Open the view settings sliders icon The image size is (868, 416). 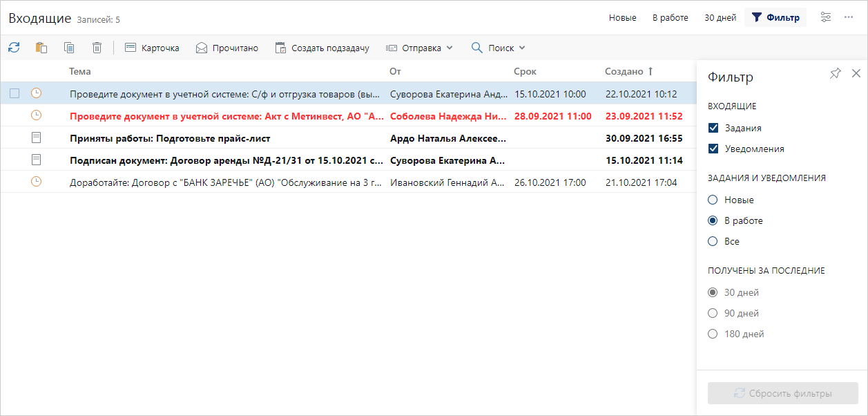[x=825, y=17]
